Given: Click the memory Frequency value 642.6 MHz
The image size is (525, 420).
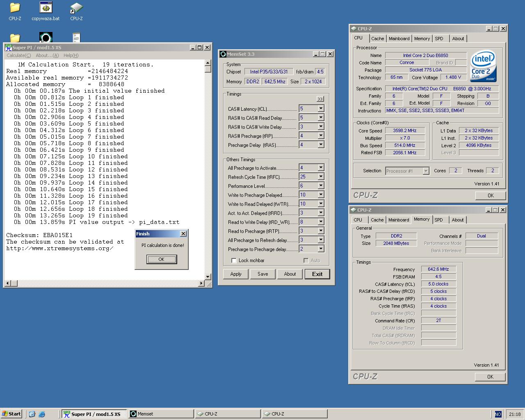Looking at the screenshot, I should 438,269.
